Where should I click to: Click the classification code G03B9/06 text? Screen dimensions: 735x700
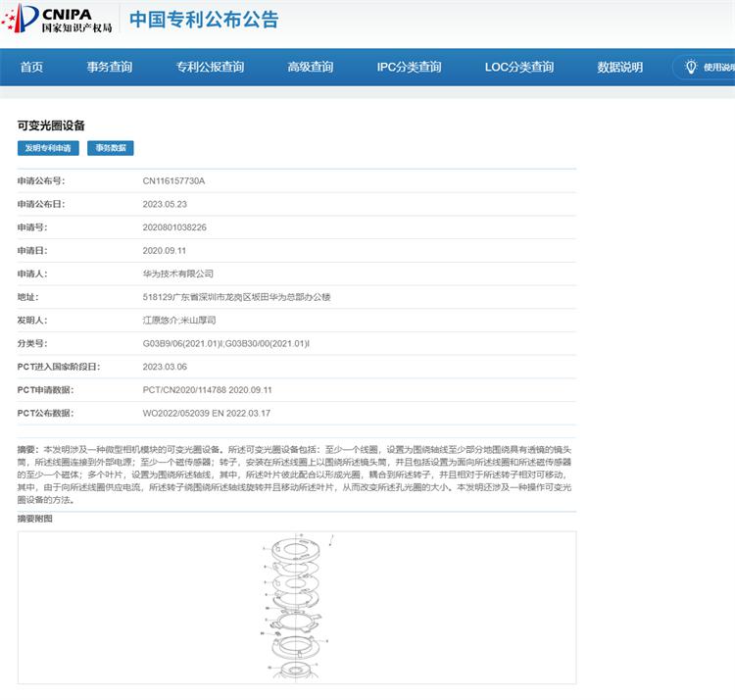(x=183, y=343)
